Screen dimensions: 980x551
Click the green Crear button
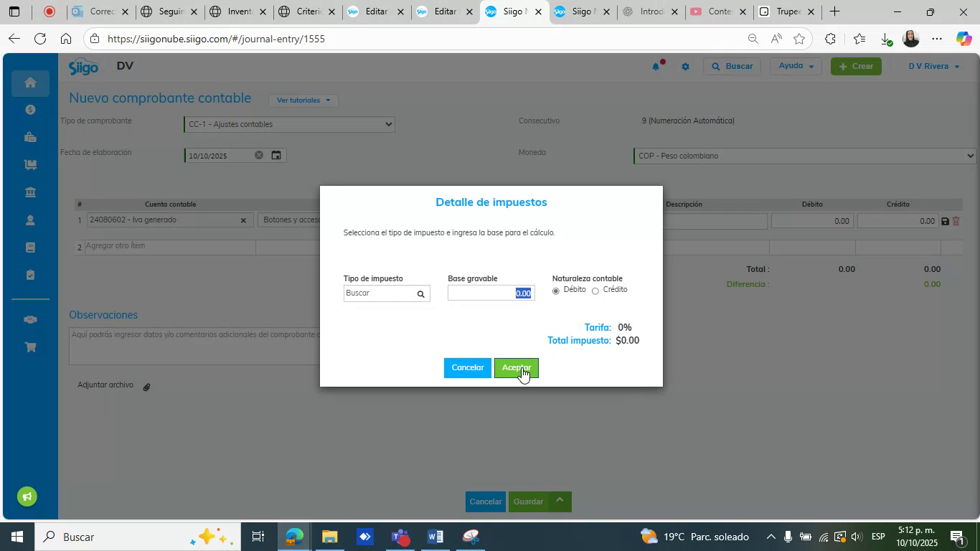click(856, 66)
